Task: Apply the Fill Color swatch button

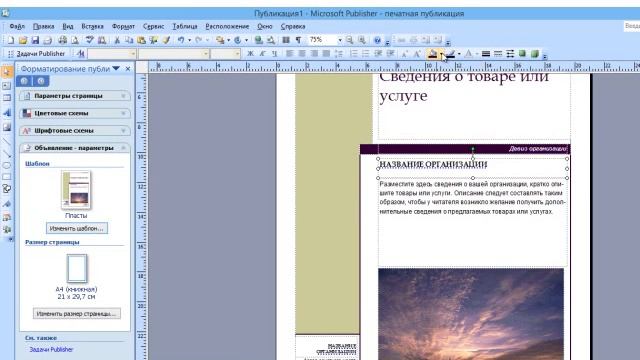Action: [x=433, y=53]
